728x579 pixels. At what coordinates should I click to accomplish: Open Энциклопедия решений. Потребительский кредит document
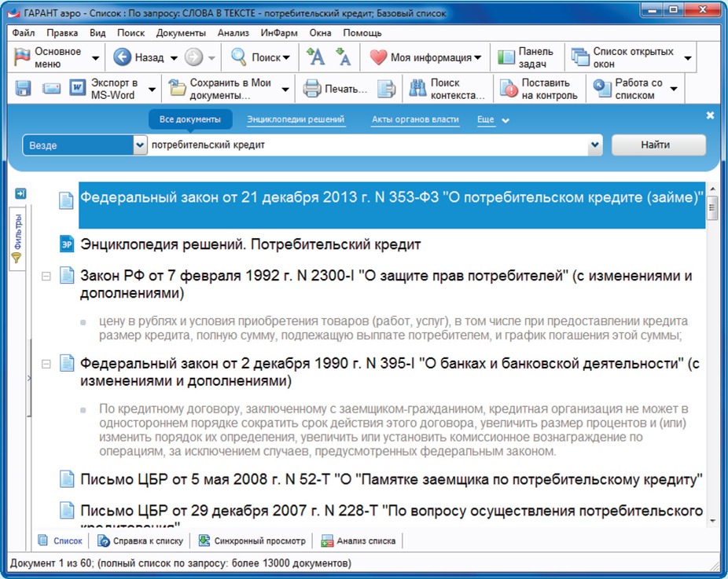coord(251,244)
